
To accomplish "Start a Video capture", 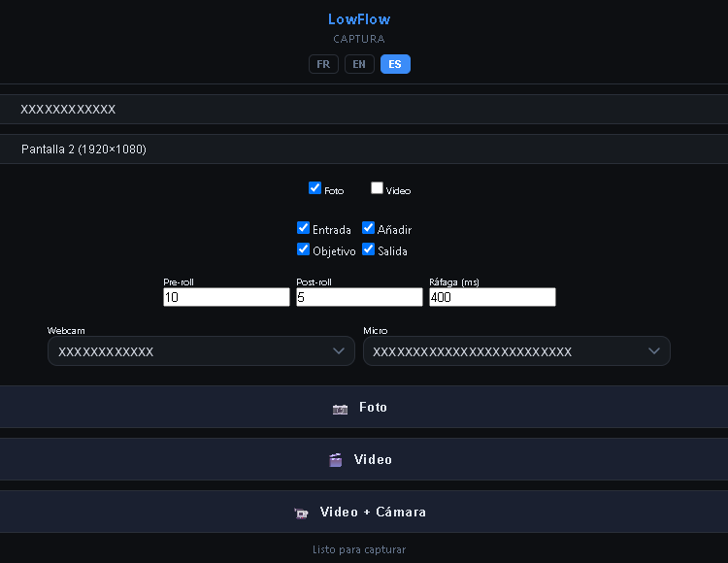I will coord(364,459).
